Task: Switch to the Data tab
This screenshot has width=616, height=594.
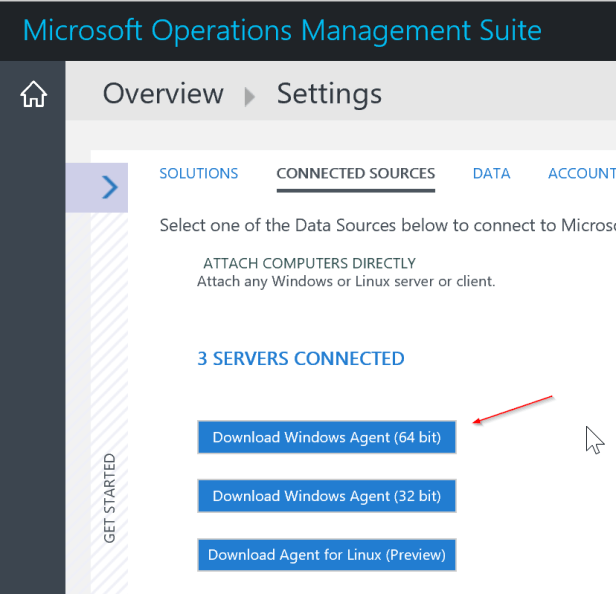Action: 491,173
